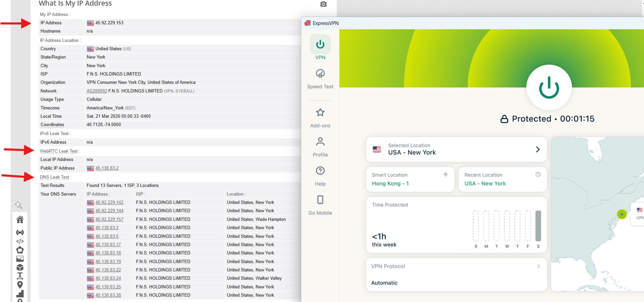The width and height of the screenshot is (644, 302).
Task: Click IP address text 45.92.229.153
Action: [x=109, y=23]
